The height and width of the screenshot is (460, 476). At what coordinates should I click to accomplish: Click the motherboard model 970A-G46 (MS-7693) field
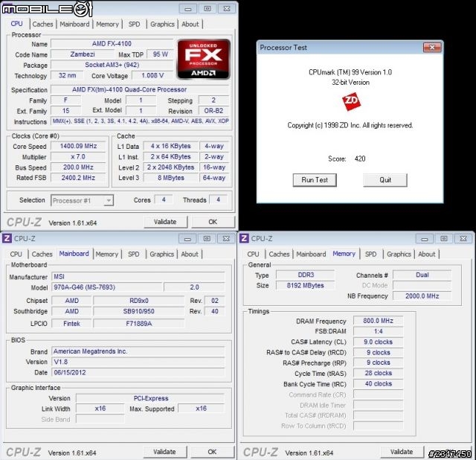pos(107,287)
